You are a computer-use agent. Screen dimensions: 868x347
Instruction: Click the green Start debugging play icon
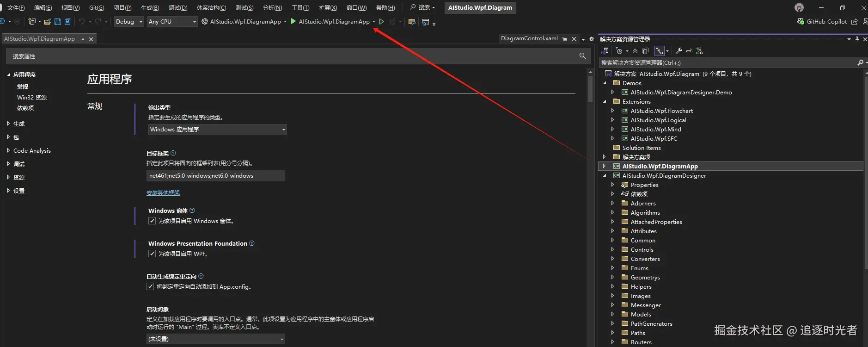[x=293, y=21]
